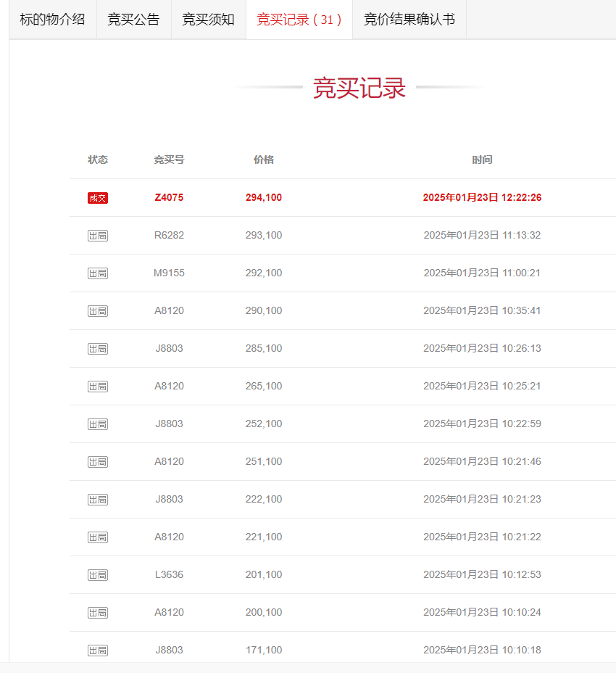The image size is (616, 673).
Task: Click the 出局 badge beside price 265,100
Action: point(98,387)
